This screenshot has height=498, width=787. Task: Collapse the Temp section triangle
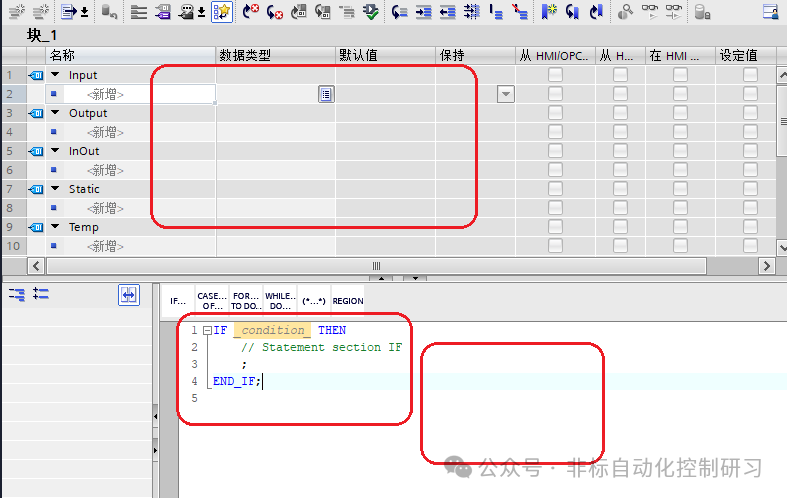coord(55,226)
